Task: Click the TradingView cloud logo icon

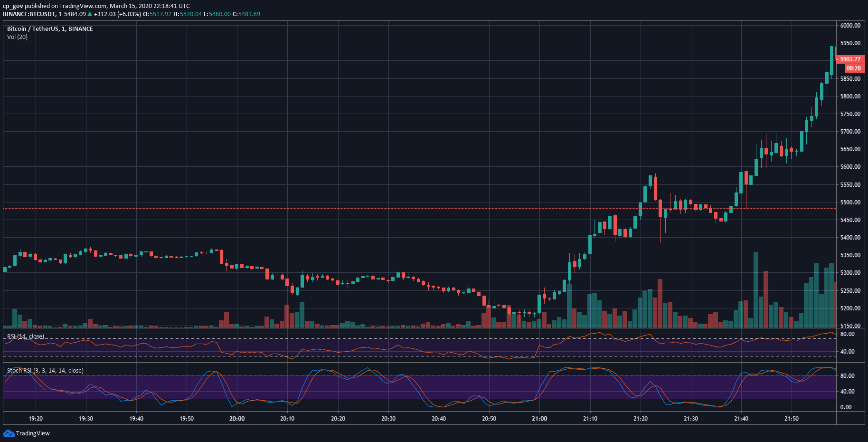Action: 9,433
